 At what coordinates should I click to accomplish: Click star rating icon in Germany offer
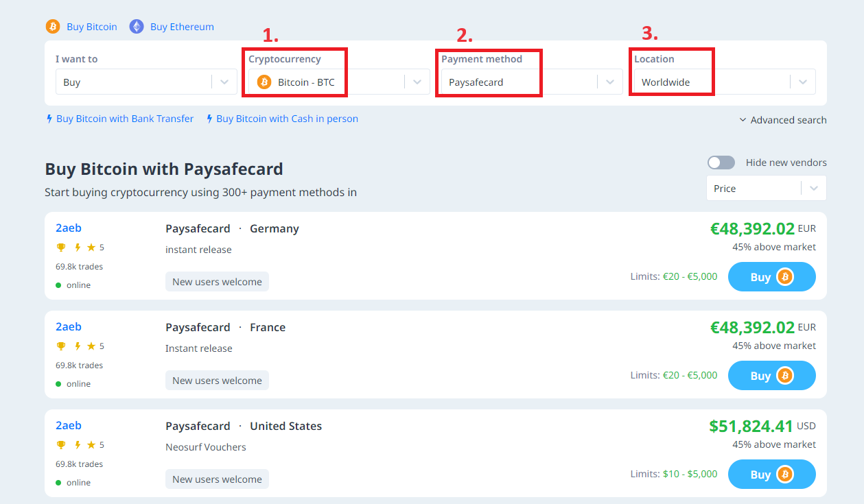pos(91,248)
